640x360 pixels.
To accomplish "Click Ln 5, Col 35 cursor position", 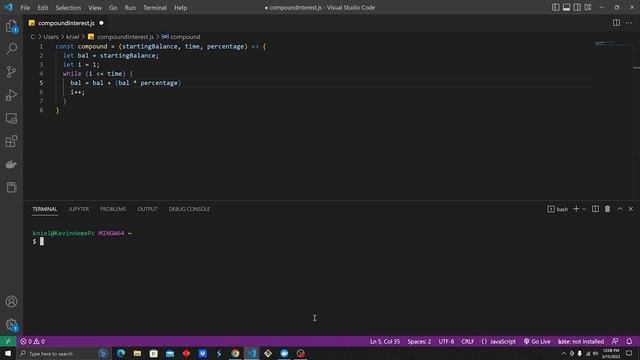I will tap(385, 341).
